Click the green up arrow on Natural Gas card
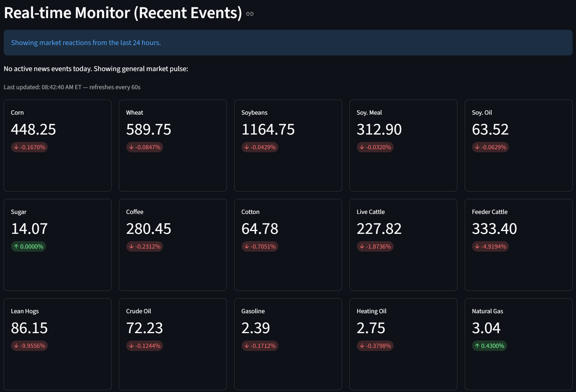This screenshot has width=576, height=392. click(477, 346)
